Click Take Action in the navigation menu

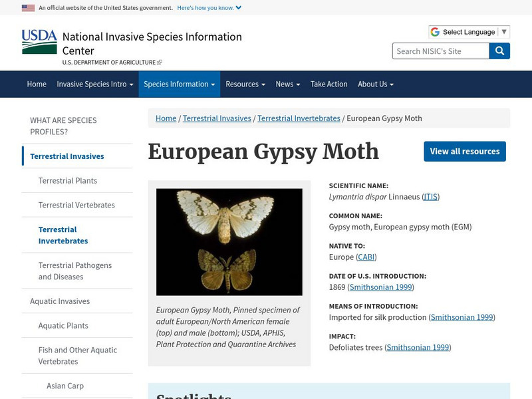328,84
